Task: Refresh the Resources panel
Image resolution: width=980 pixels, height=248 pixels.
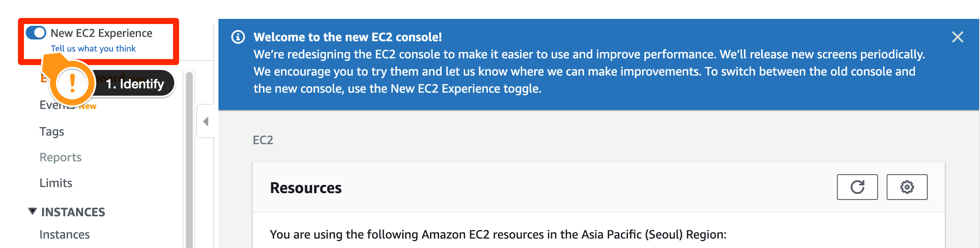Action: (857, 187)
